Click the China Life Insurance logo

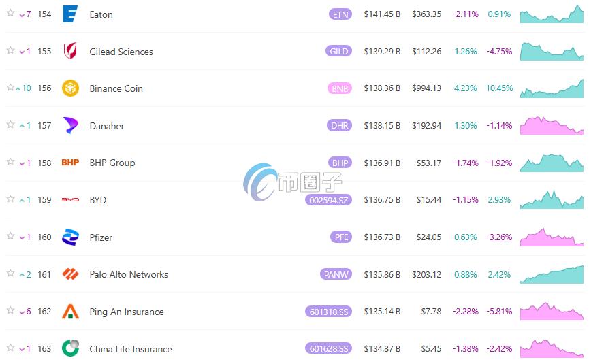pyautogui.click(x=70, y=348)
